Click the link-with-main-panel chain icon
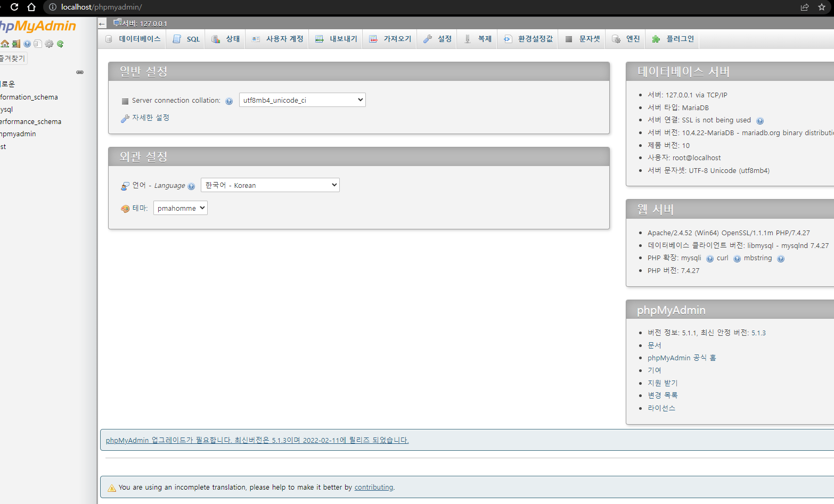The height and width of the screenshot is (504, 834). click(80, 72)
